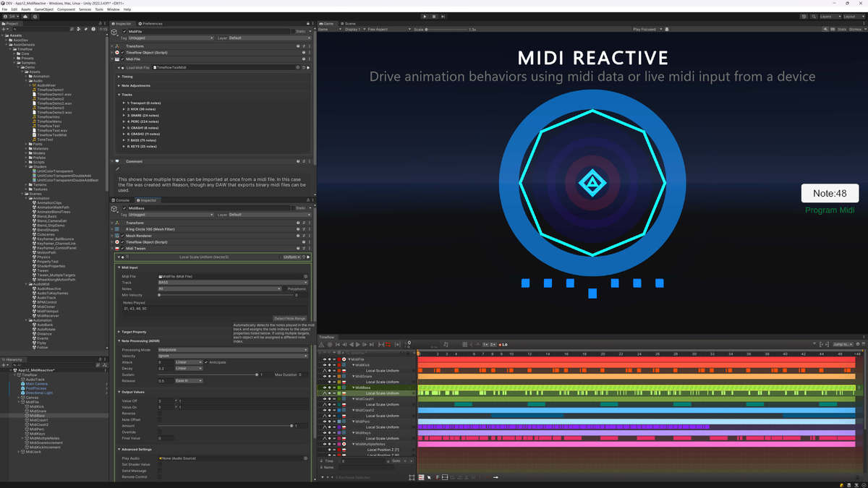The height and width of the screenshot is (488, 868).
Task: Open the Attack curve Linear dropdown
Action: (x=189, y=361)
